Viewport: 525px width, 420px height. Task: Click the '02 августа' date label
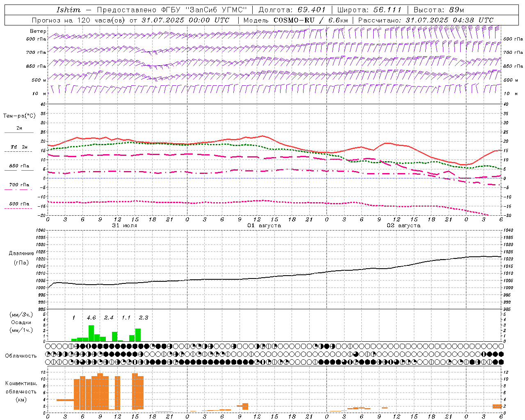[404, 226]
